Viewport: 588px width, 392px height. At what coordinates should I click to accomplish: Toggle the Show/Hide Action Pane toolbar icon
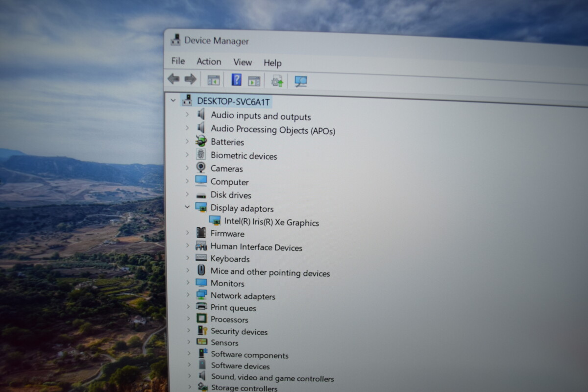pos(254,81)
